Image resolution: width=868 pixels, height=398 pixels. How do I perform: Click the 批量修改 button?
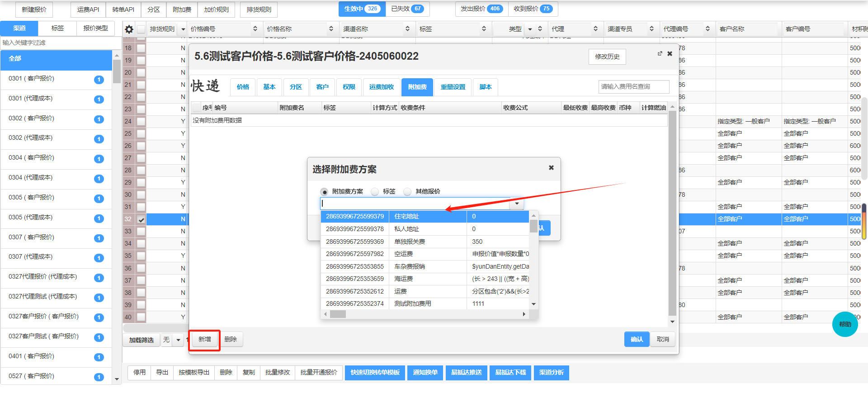click(278, 373)
